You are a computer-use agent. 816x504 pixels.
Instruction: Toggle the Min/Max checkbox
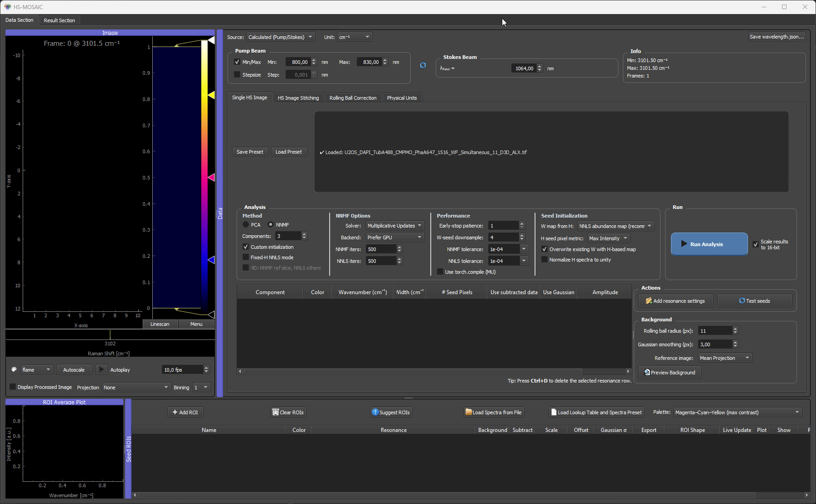coord(237,62)
